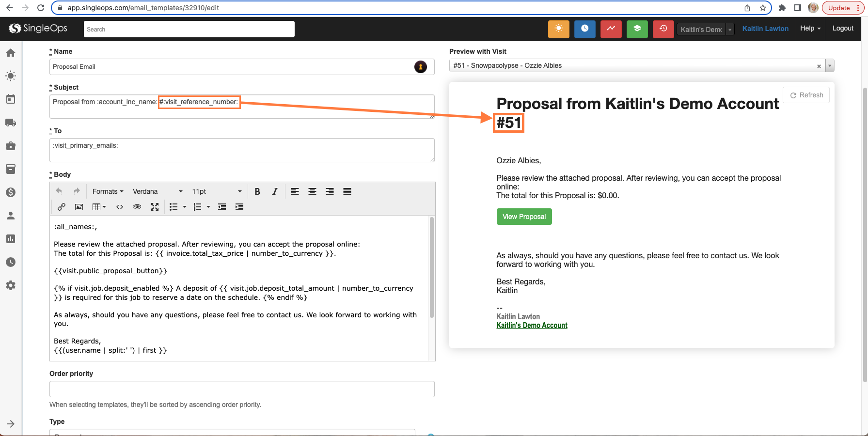868x436 pixels.
Task: Open the blue clock button in header
Action: point(584,29)
